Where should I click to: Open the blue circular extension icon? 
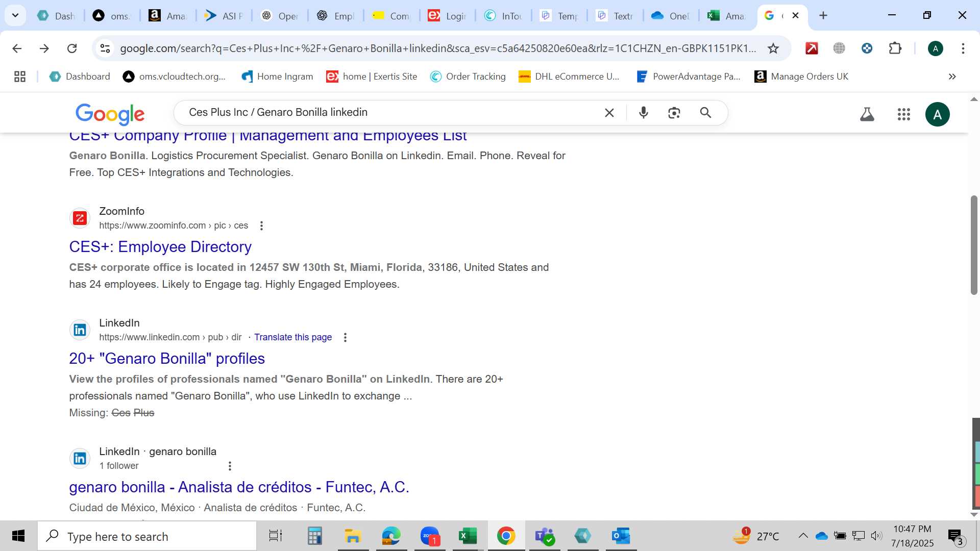pos(867,48)
